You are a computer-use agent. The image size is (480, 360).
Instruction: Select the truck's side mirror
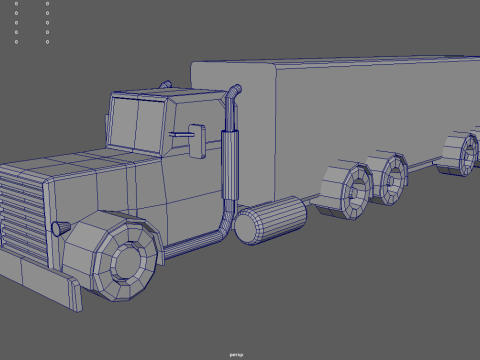[197, 141]
